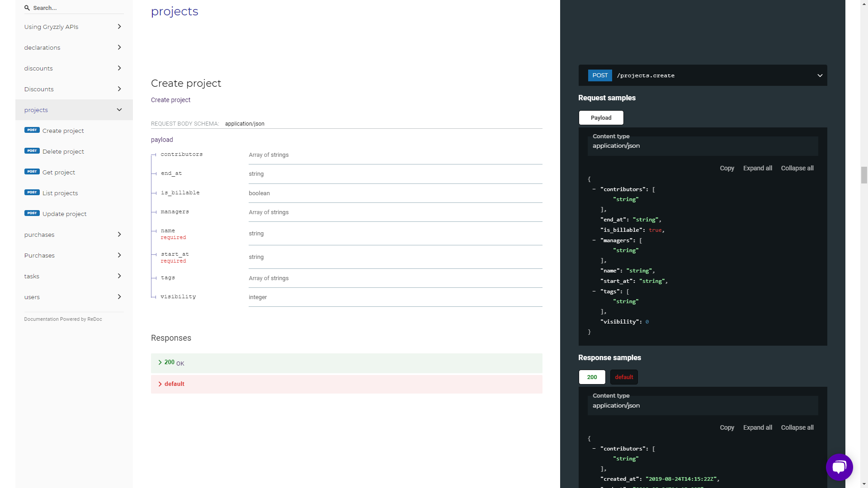Open Get project in sidebar
The height and width of the screenshot is (488, 868).
[74, 172]
